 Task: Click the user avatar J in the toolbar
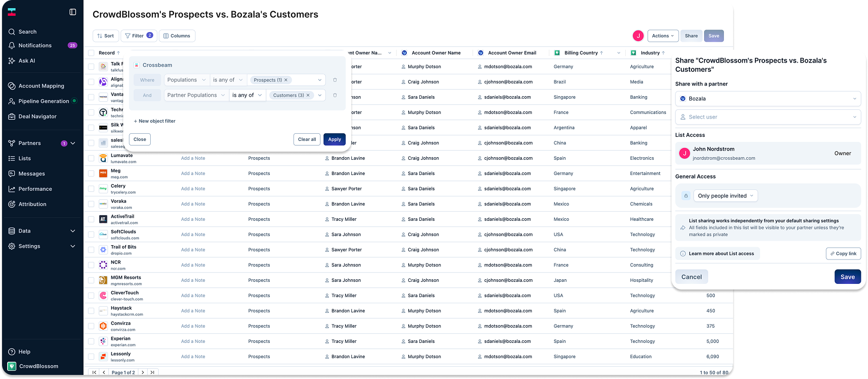pos(638,36)
